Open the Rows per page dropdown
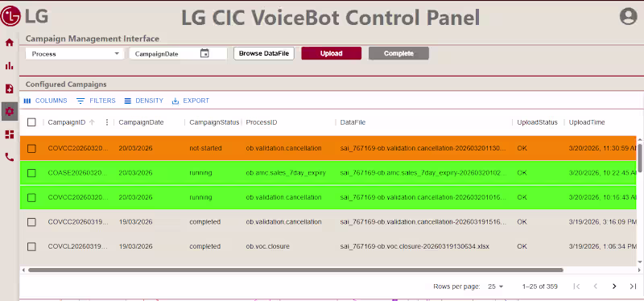 pyautogui.click(x=495, y=287)
